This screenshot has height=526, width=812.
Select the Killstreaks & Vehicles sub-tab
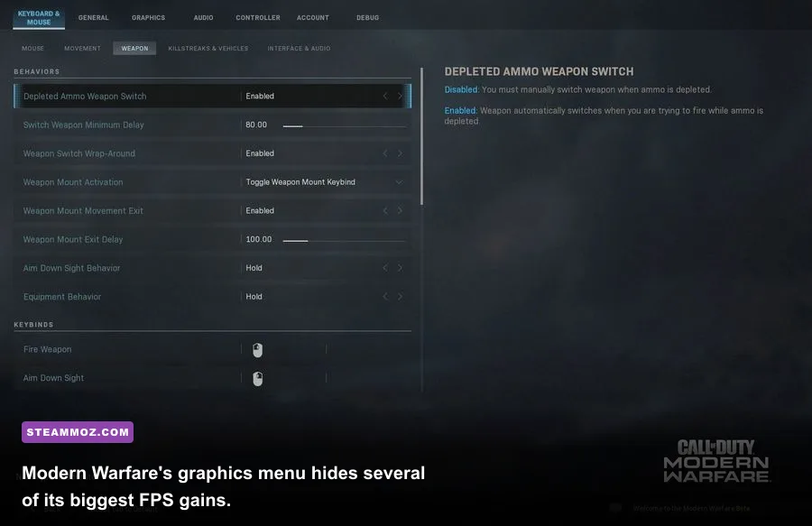point(208,48)
